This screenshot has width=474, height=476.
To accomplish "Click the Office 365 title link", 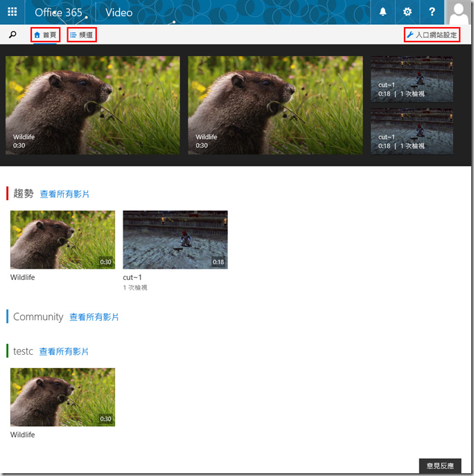I will click(x=58, y=12).
